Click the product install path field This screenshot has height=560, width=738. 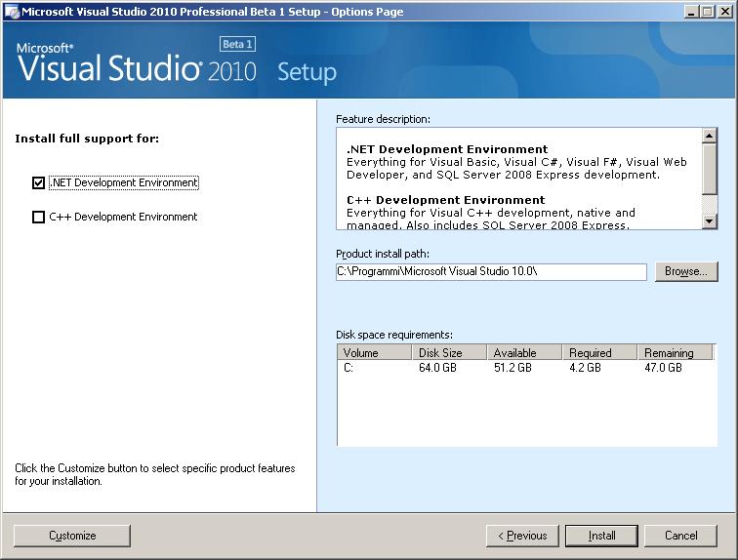(491, 272)
